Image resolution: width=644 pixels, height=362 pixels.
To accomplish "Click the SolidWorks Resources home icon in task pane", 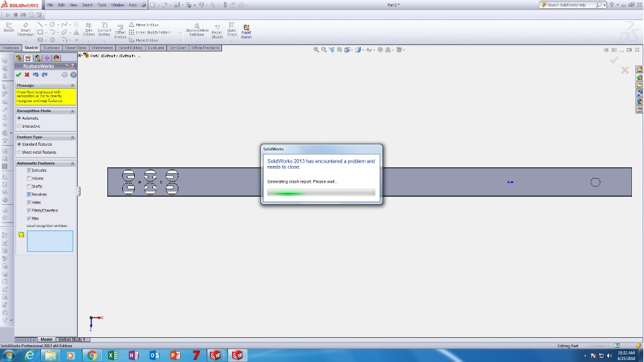I will tap(639, 69).
